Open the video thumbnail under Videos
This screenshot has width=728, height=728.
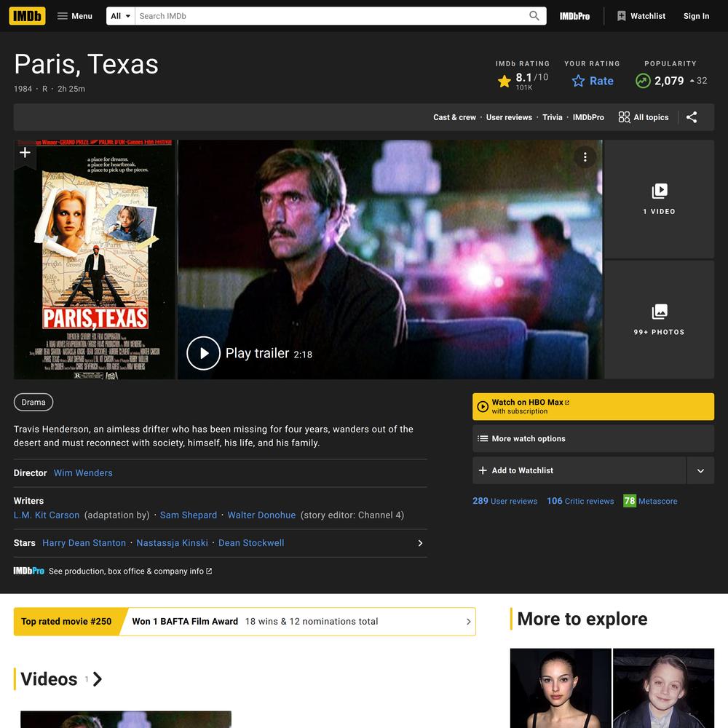pos(126,719)
